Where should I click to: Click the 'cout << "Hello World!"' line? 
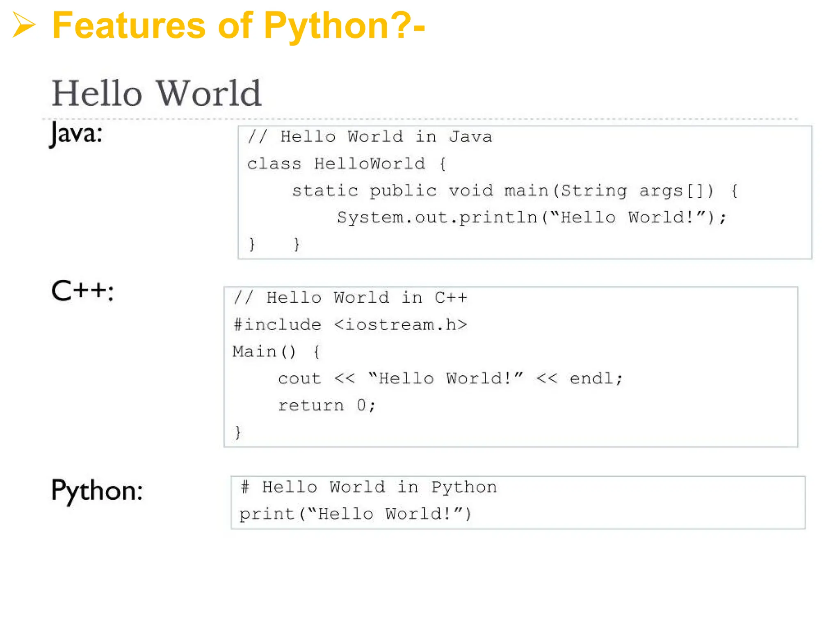(450, 379)
